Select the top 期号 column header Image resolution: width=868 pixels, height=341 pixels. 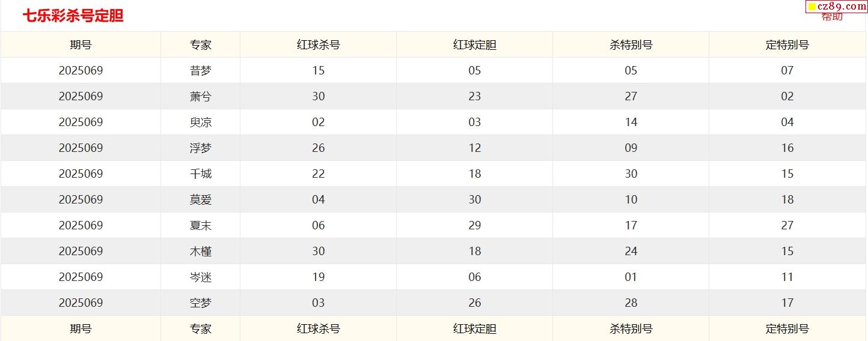[x=81, y=44]
